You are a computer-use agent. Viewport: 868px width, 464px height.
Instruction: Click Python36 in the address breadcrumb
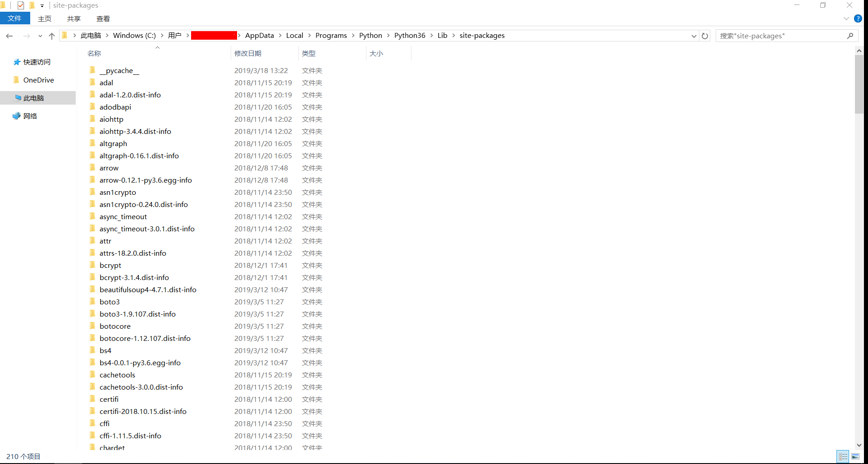coord(410,36)
